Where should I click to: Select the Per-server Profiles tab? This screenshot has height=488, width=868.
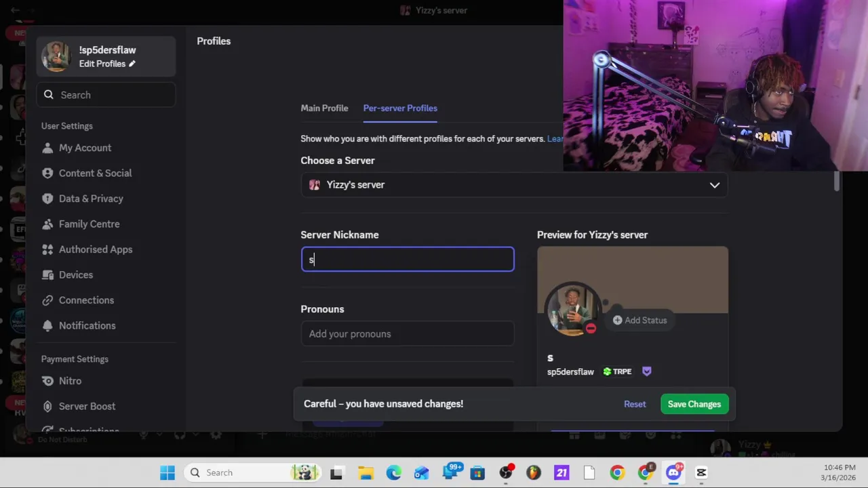pos(400,108)
